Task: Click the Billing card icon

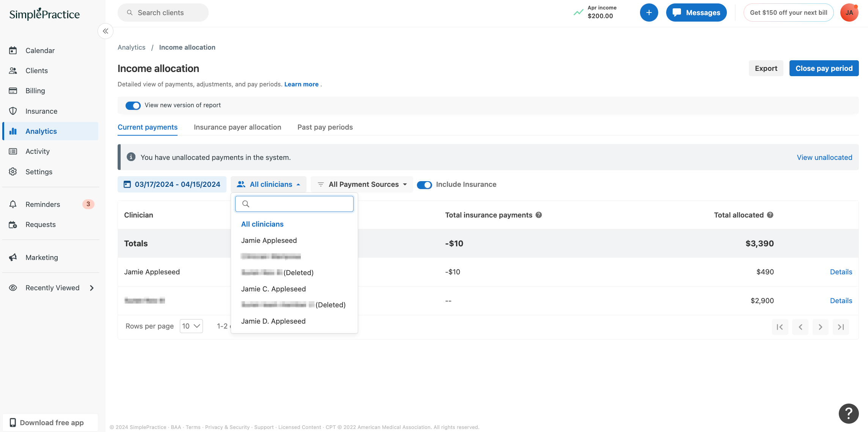Action: (x=13, y=91)
